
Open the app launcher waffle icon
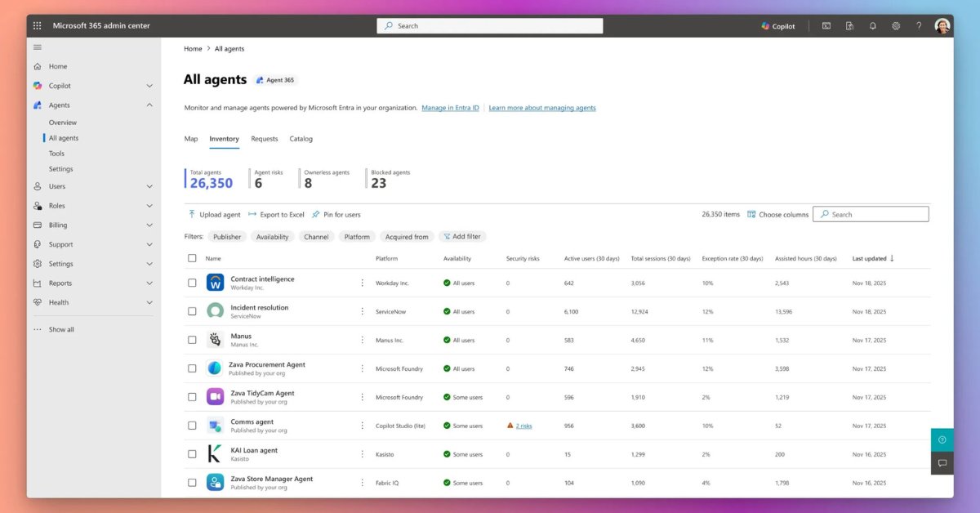click(37, 26)
